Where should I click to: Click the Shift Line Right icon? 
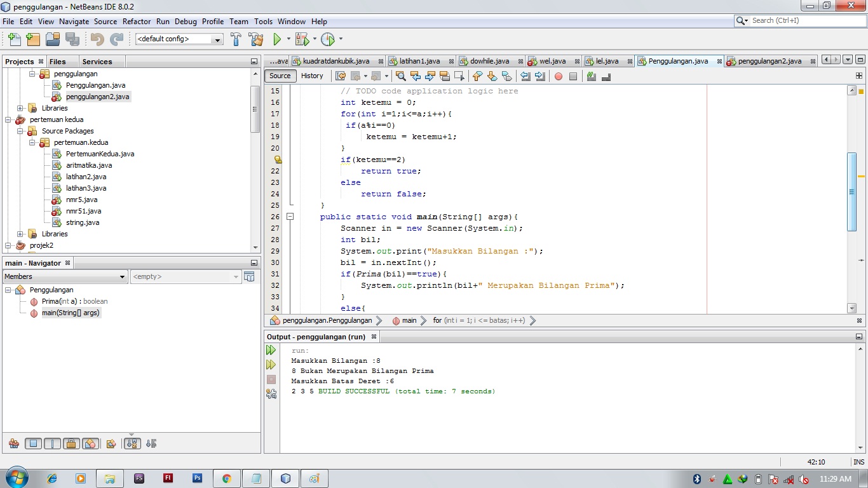click(540, 76)
